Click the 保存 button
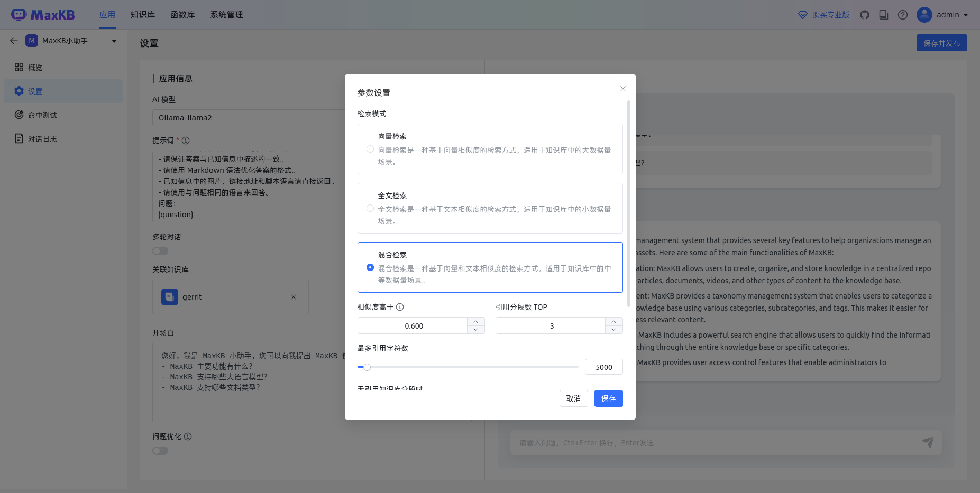Screen dimensions: 980x493 click(608, 398)
